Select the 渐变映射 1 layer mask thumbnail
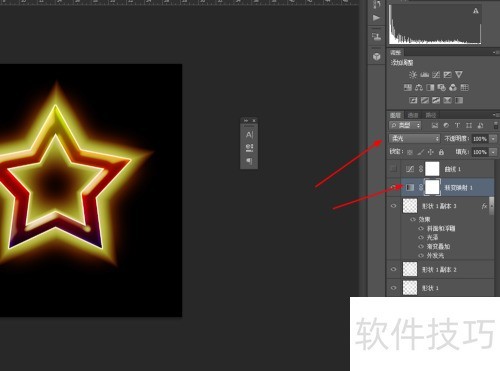Screen dimensions: 500x371 432,187
